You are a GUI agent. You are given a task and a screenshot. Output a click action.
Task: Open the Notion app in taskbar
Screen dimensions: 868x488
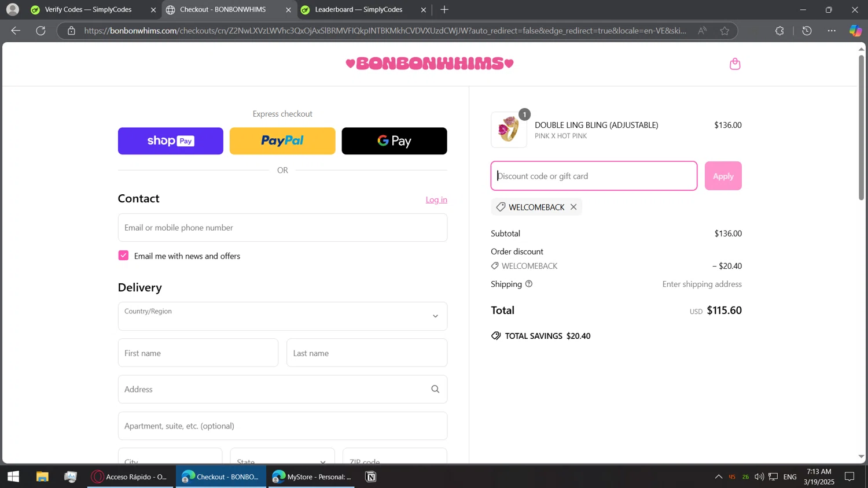pos(371,476)
